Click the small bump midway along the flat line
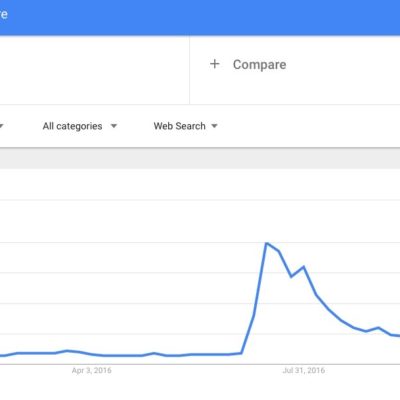This screenshot has width=400, height=400. (154, 353)
